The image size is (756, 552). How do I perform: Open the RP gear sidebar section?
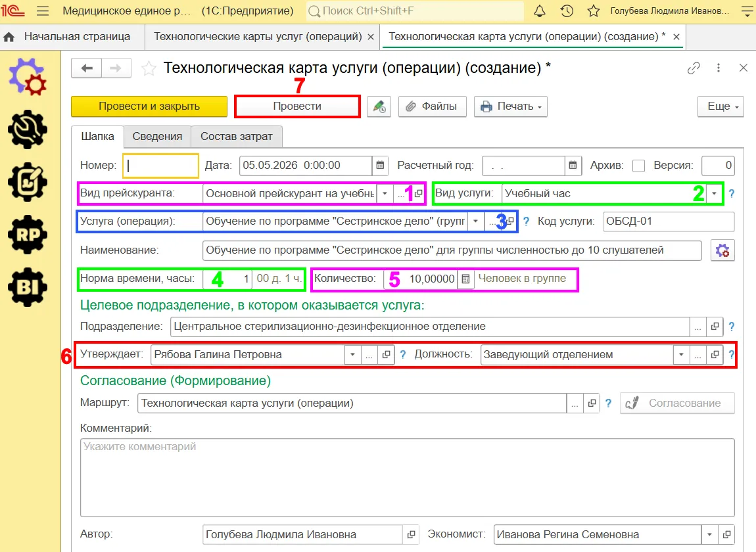[x=28, y=235]
